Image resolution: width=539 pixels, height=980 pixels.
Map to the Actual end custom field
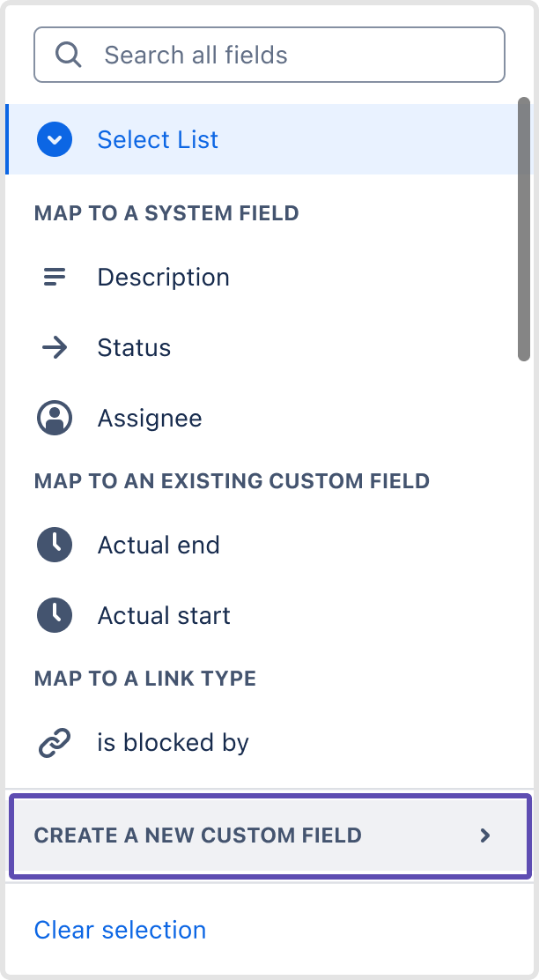tap(261, 545)
